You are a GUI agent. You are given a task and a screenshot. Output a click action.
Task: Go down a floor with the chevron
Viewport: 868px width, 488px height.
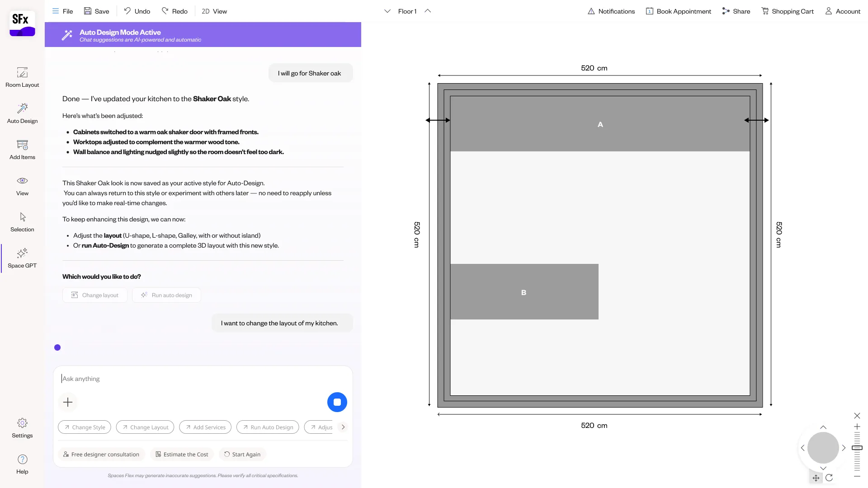tap(387, 11)
